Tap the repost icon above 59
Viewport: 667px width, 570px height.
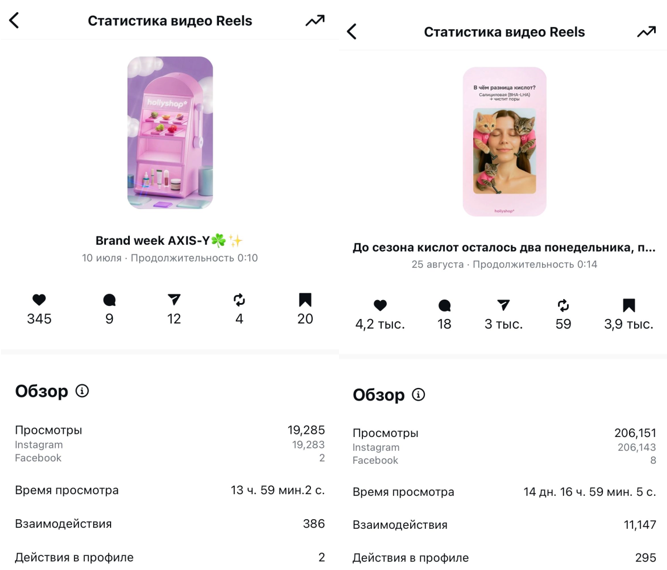(x=563, y=305)
